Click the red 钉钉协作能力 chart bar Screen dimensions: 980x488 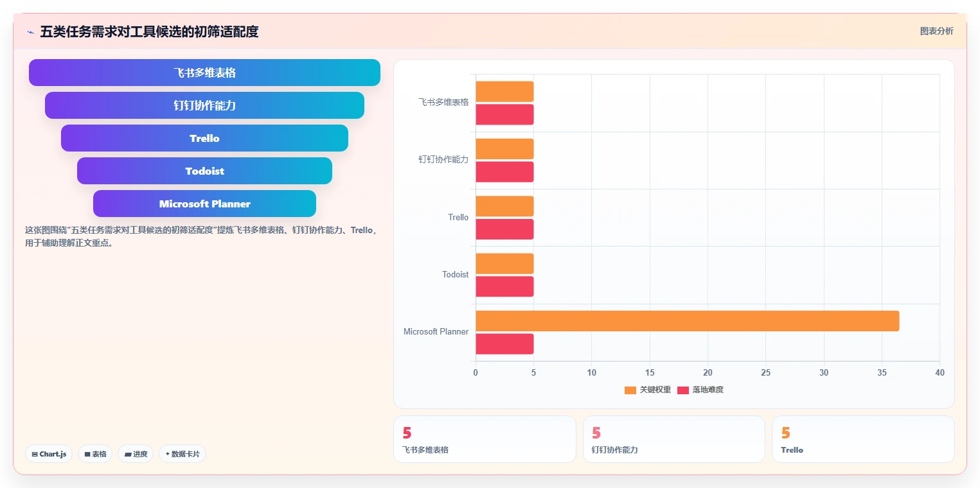pos(504,171)
